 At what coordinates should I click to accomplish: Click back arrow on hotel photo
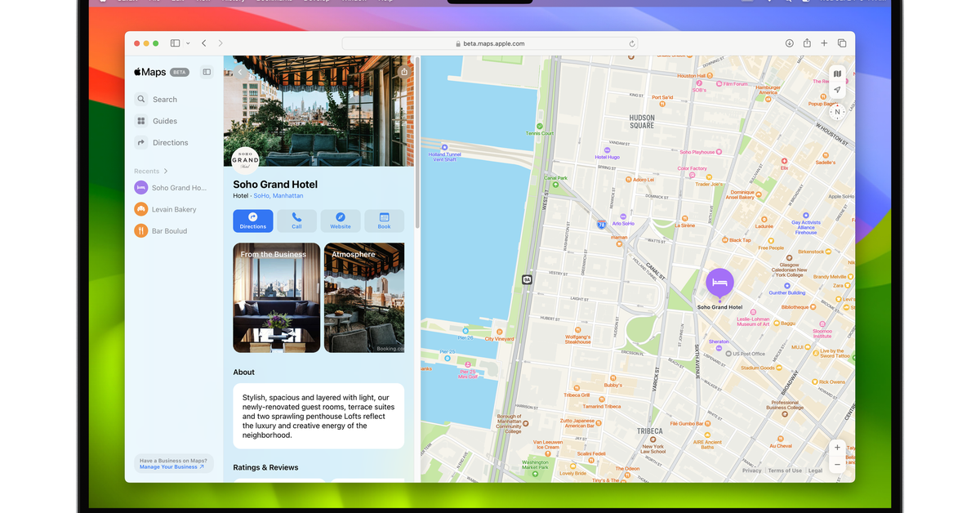click(239, 72)
